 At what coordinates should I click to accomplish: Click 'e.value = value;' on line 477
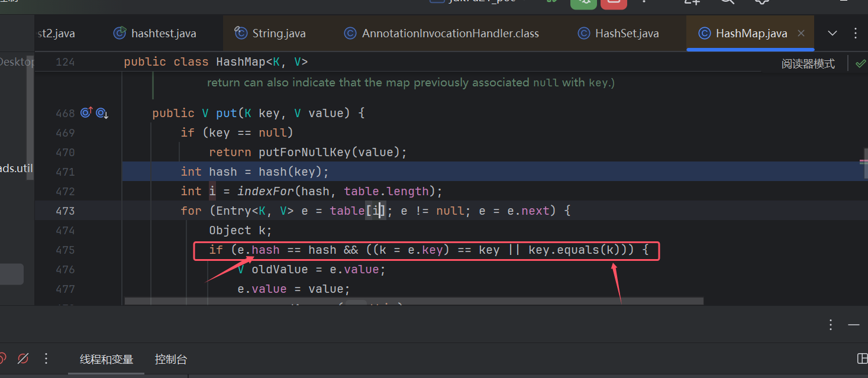(x=294, y=289)
